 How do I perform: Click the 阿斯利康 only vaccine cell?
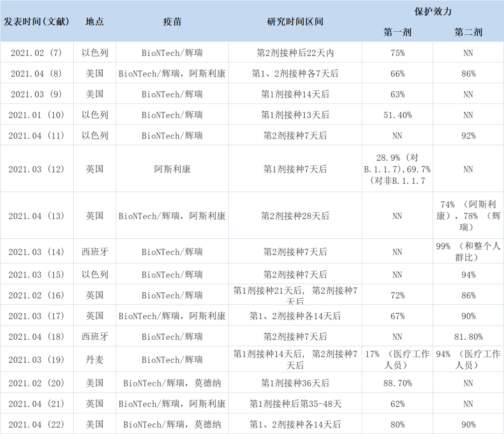pyautogui.click(x=172, y=169)
